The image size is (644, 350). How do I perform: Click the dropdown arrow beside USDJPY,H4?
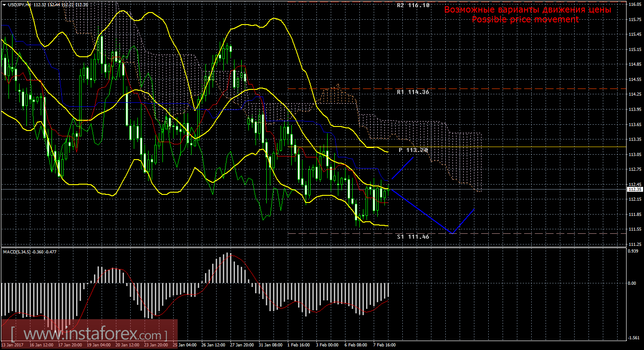4,4
